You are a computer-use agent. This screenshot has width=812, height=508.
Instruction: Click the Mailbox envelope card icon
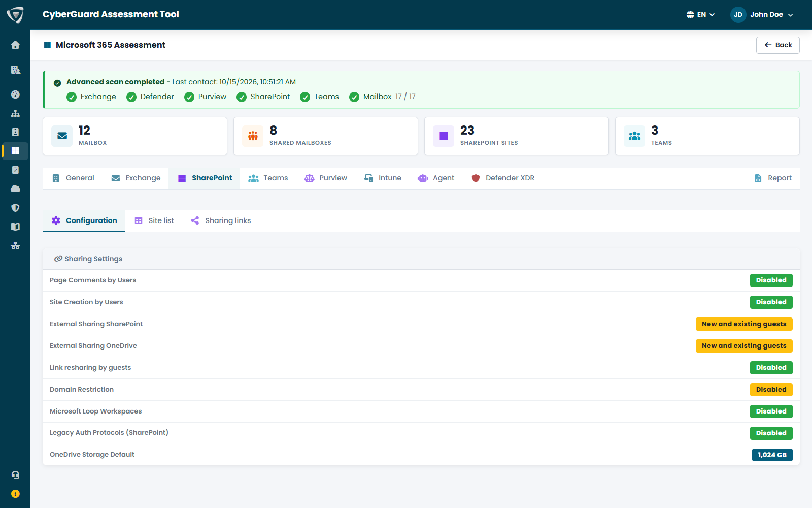coord(62,136)
